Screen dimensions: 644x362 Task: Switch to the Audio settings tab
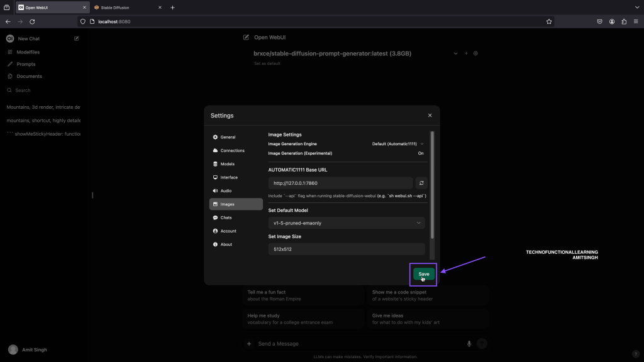click(x=226, y=190)
